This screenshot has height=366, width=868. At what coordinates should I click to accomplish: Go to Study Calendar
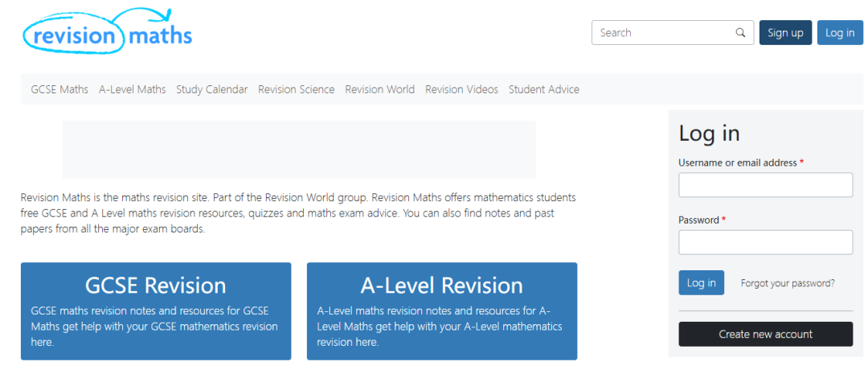tap(212, 89)
